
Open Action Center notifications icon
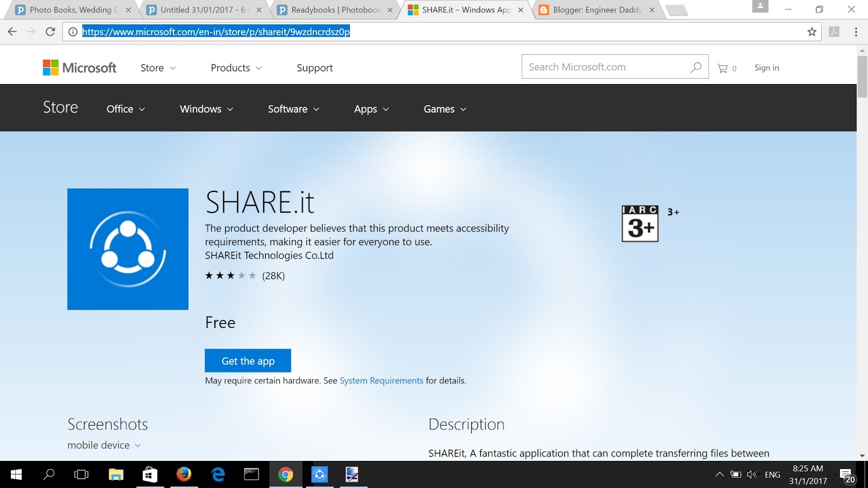tap(847, 476)
